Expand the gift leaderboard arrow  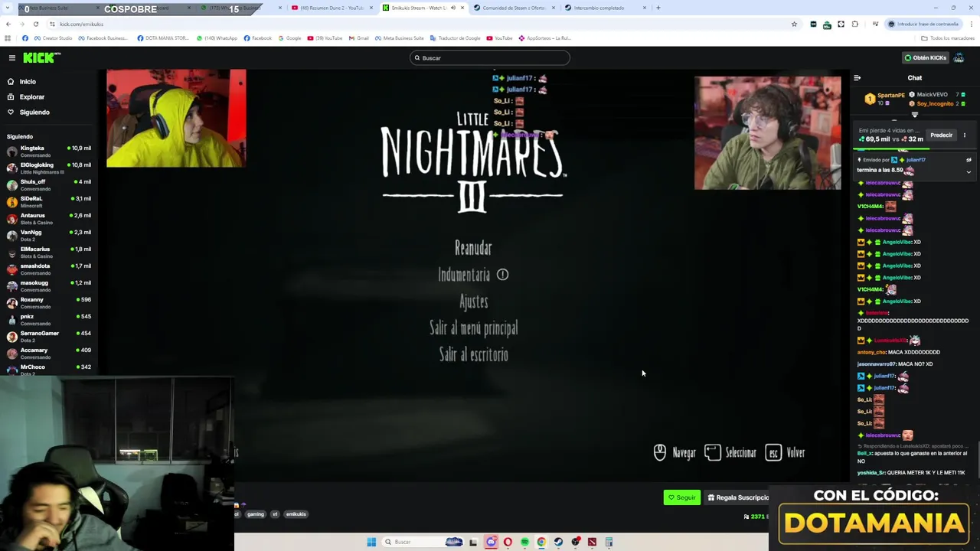914,115
